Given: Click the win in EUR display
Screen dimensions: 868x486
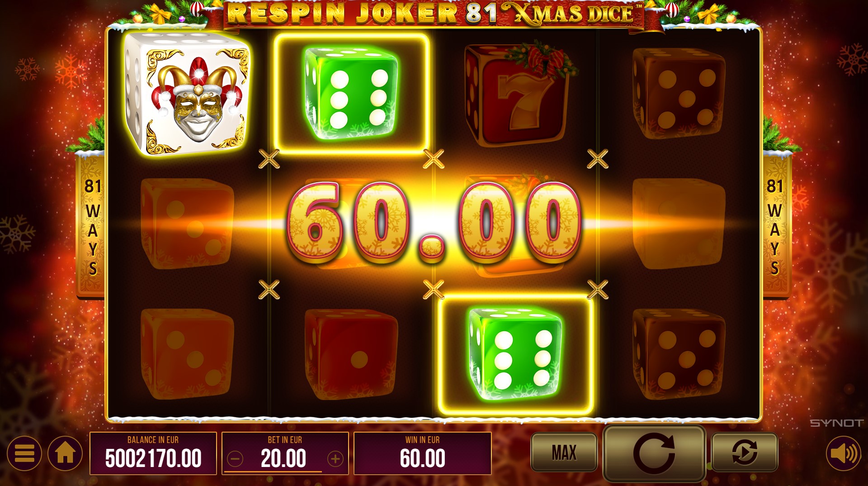Looking at the screenshot, I should click(x=423, y=453).
